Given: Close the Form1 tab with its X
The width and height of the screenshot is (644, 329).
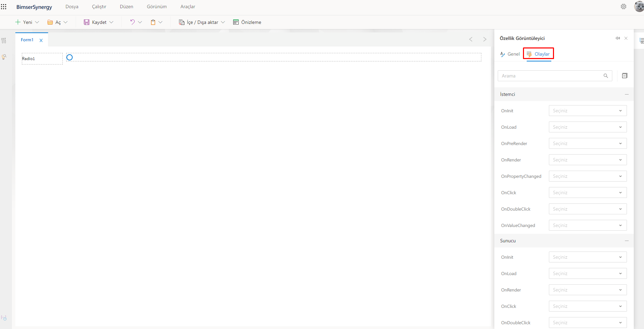Looking at the screenshot, I should pos(41,40).
